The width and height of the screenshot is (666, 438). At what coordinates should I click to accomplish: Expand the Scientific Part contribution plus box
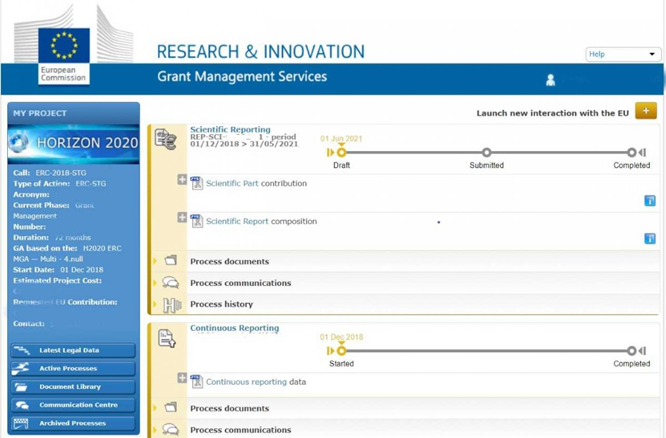[182, 180]
